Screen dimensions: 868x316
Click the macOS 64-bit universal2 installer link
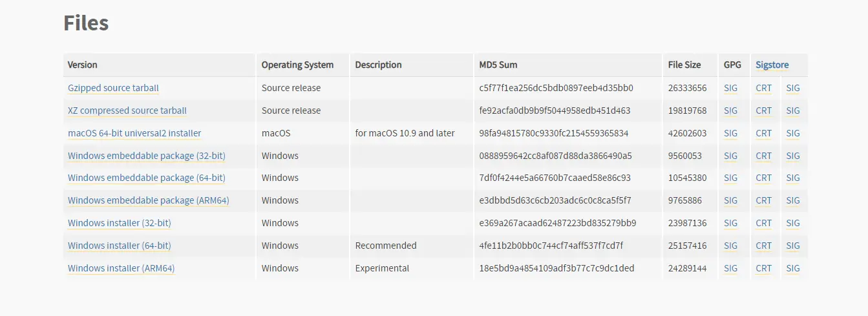point(134,133)
